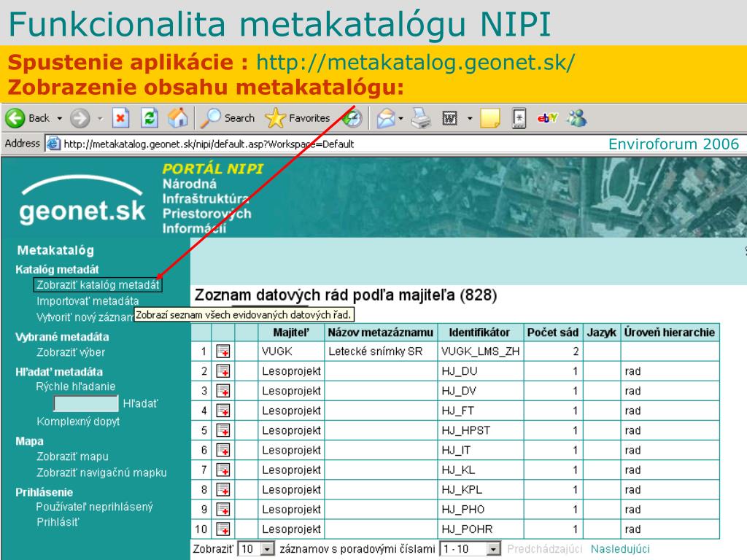Open Favorites with the star icon
This screenshot has height=560, width=747.
coord(298,118)
